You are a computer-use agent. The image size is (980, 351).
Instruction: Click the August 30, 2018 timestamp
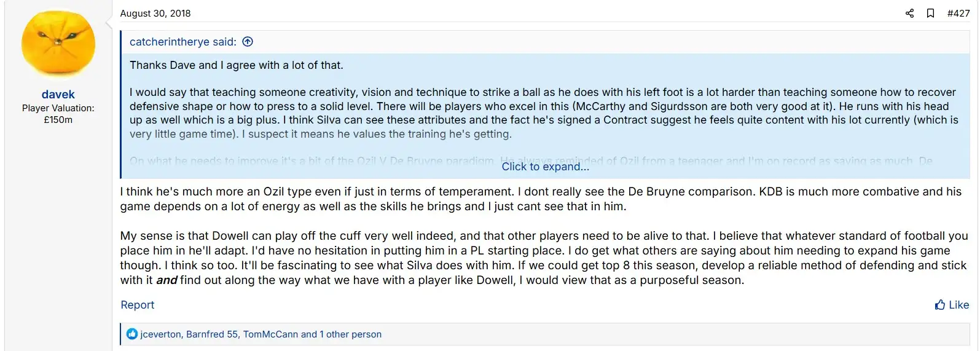(x=155, y=14)
